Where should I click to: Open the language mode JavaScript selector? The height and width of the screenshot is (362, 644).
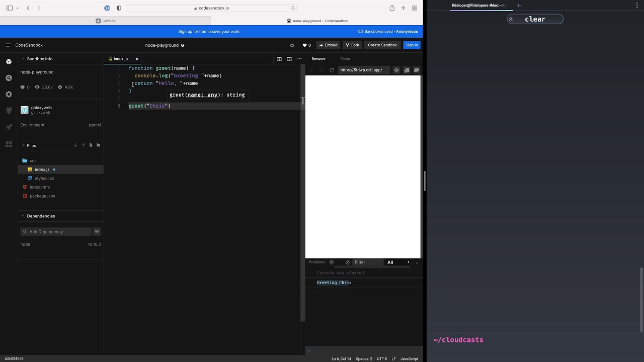click(x=409, y=359)
